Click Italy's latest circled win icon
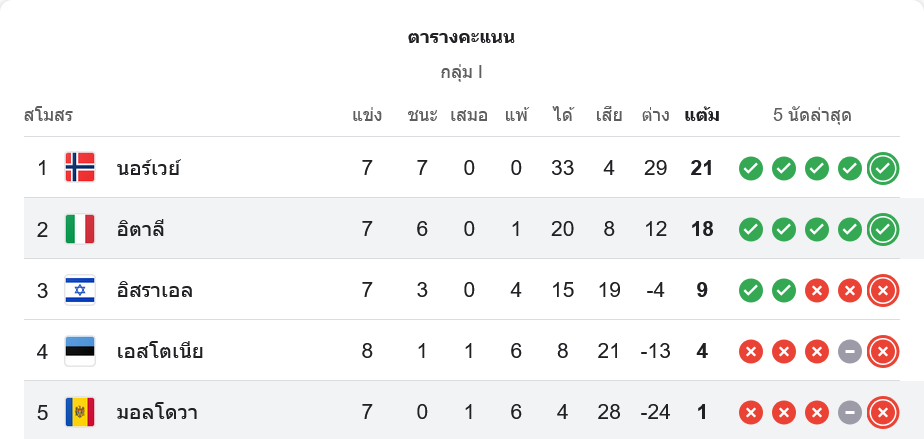 tap(882, 229)
